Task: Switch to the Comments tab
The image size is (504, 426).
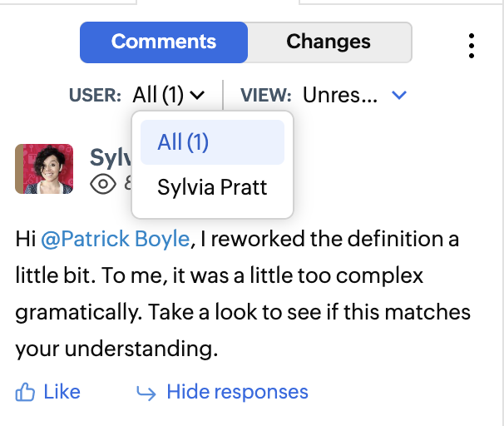Action: [x=164, y=42]
